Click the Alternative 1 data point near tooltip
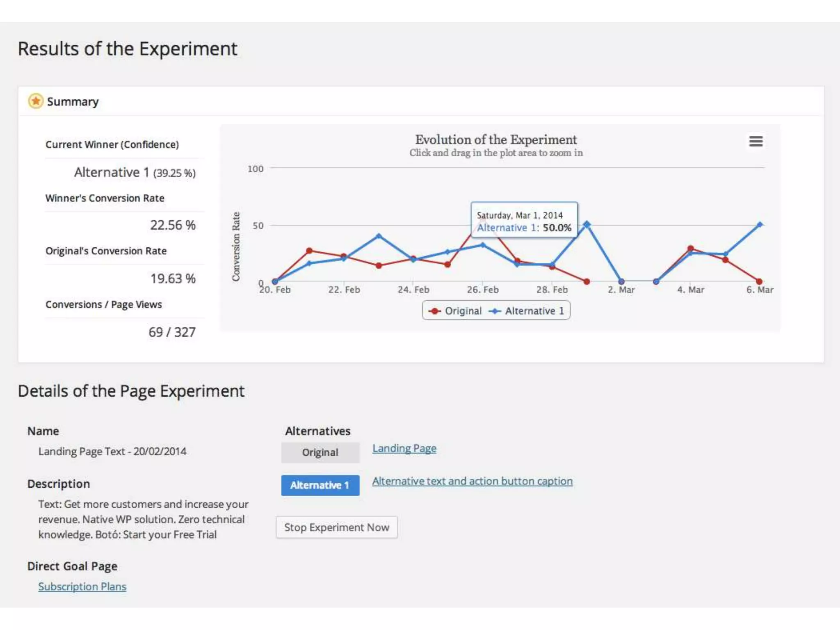Viewport: 840px width, 630px height. [587, 224]
